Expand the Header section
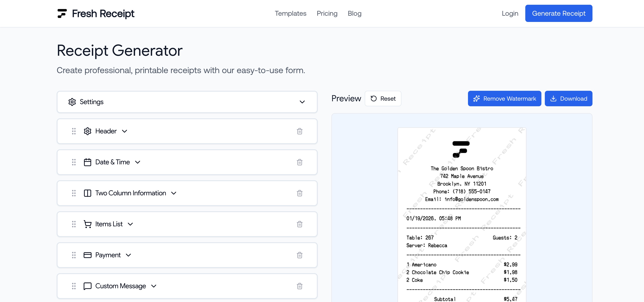 pos(125,131)
